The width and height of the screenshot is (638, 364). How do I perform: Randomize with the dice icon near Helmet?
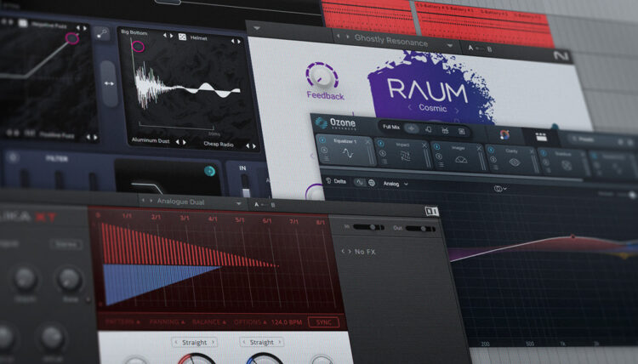coord(182,37)
